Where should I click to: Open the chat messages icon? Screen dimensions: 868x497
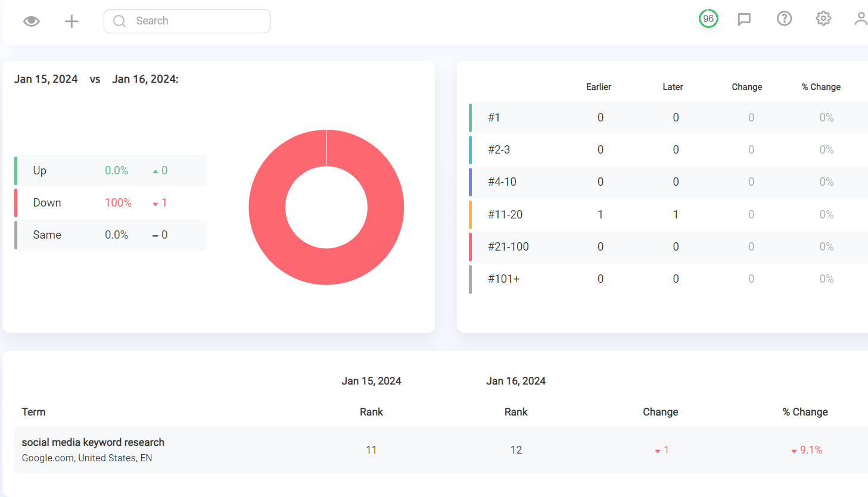pyautogui.click(x=744, y=19)
